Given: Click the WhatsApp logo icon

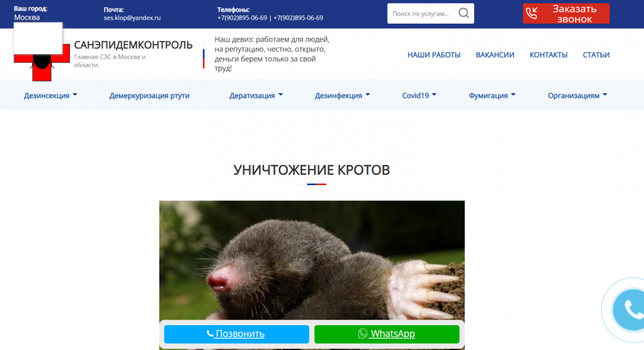Looking at the screenshot, I should pyautogui.click(x=362, y=334).
